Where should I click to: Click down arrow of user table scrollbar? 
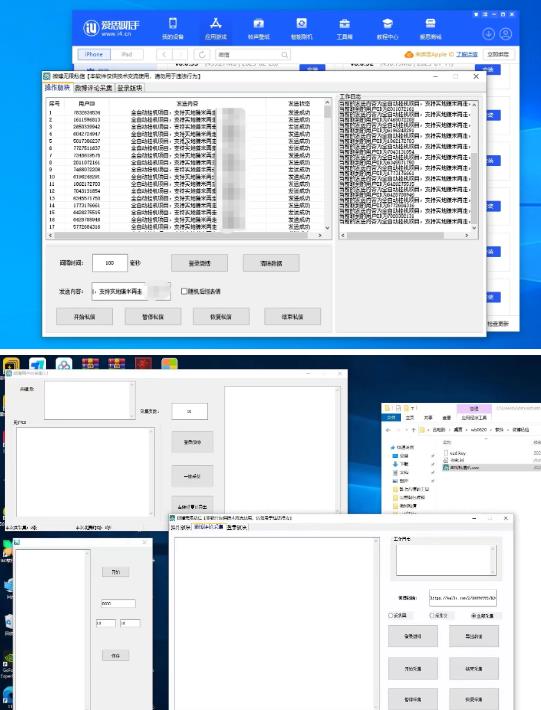(x=327, y=228)
